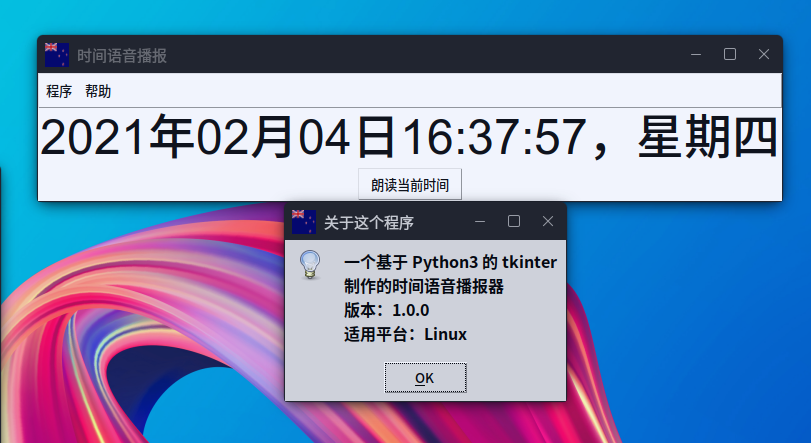The image size is (811, 443).
Task: Open the 程序 menu
Action: coord(59,91)
